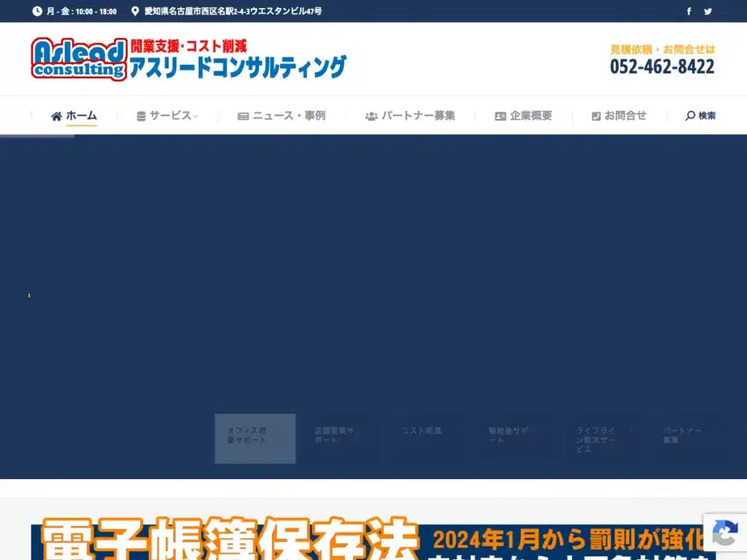The image size is (747, 560).
Task: Click 見積依頼・お問合せは text
Action: tap(662, 49)
